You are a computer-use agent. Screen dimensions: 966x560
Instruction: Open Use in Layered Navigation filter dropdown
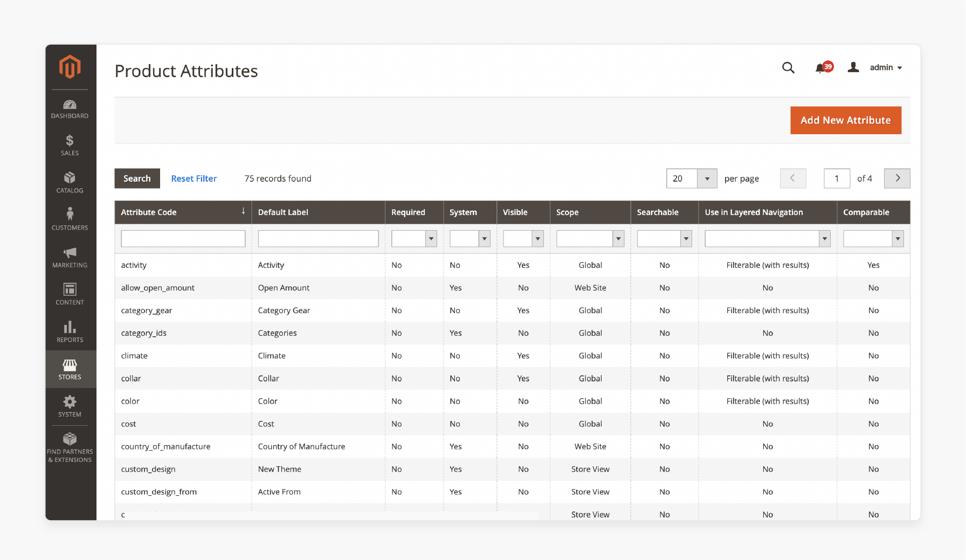click(x=768, y=239)
